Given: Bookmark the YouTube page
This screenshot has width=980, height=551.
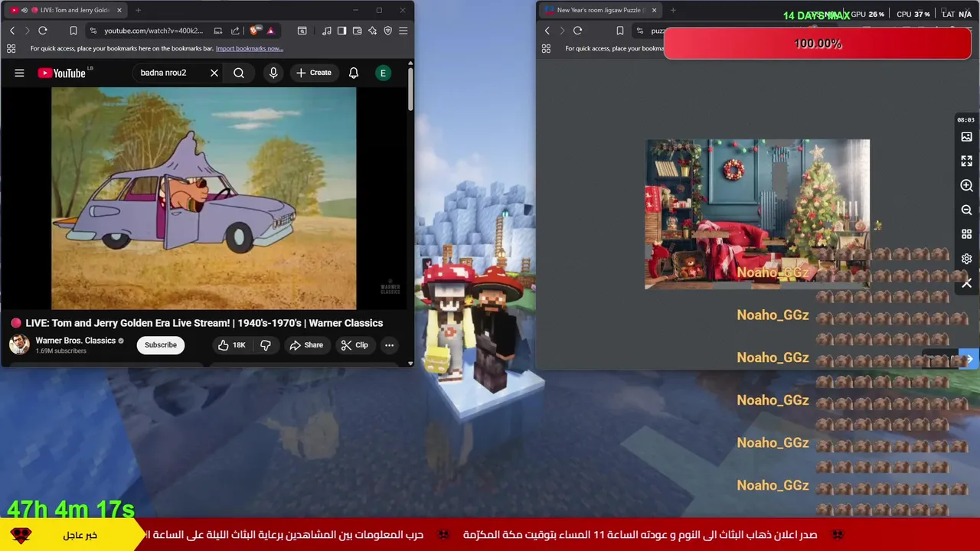Looking at the screenshot, I should pyautogui.click(x=73, y=31).
